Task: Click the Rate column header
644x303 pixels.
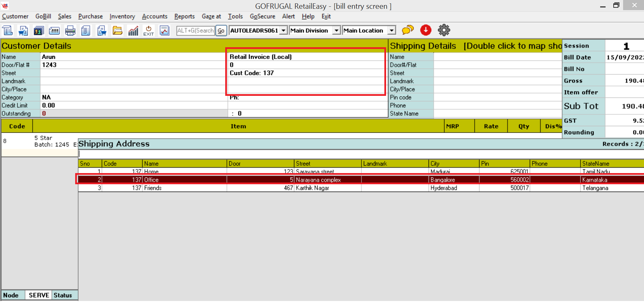Action: 491,126
